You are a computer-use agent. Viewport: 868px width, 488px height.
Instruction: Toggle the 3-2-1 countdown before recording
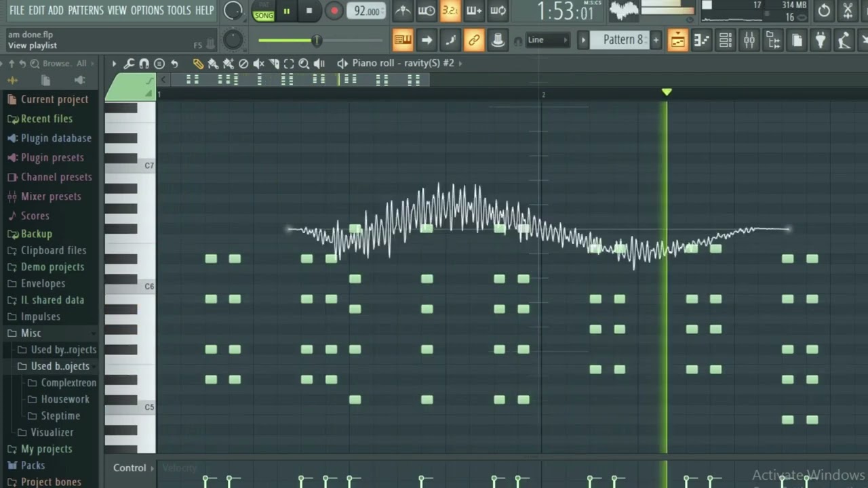(450, 10)
